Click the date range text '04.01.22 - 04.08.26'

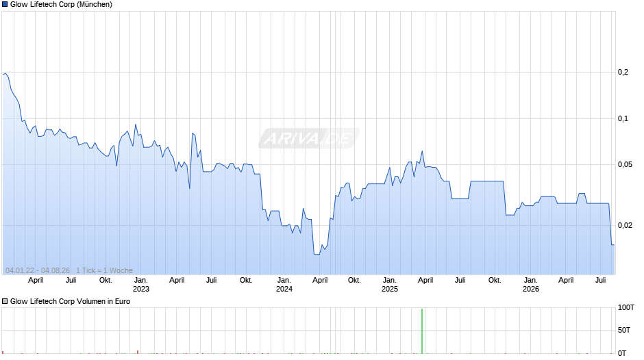(x=38, y=270)
